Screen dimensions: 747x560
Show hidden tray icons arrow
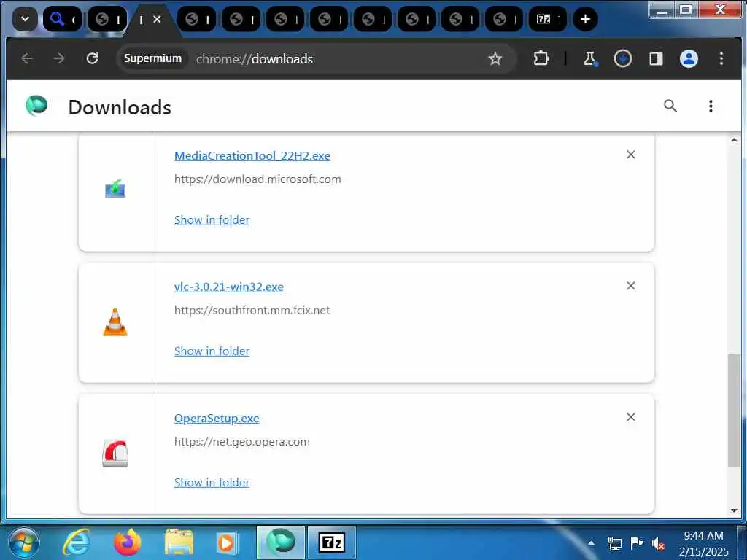pos(591,542)
